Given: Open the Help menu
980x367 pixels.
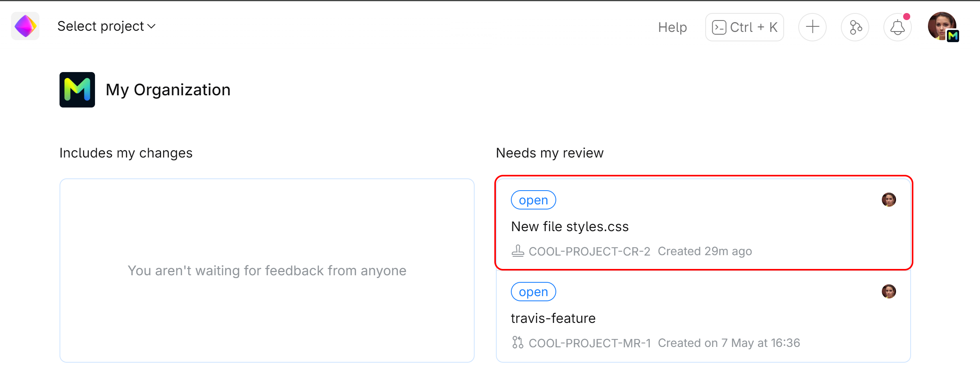Looking at the screenshot, I should coord(672,27).
